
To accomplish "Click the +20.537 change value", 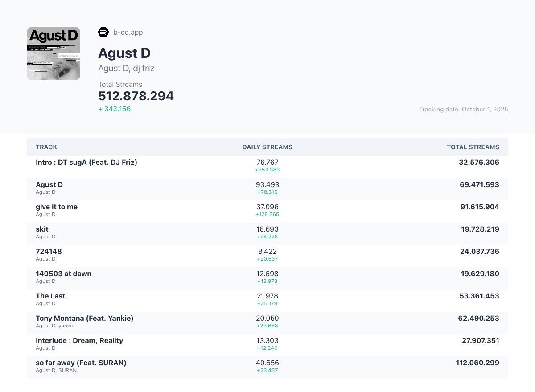I will [x=267, y=259].
